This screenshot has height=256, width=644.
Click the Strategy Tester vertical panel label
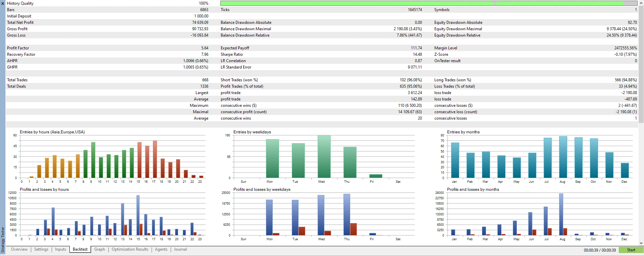pos(3,240)
